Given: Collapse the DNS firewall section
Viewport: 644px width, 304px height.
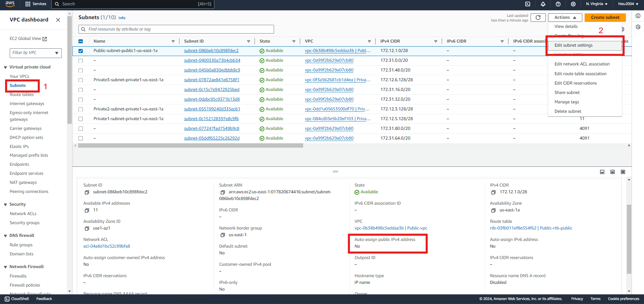Looking at the screenshot, I should point(5,236).
